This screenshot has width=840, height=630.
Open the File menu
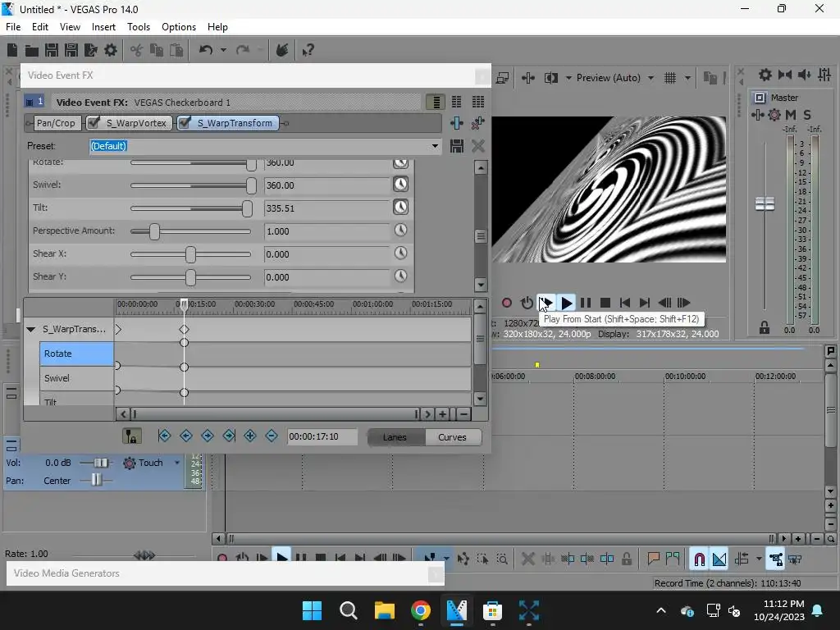(x=13, y=27)
